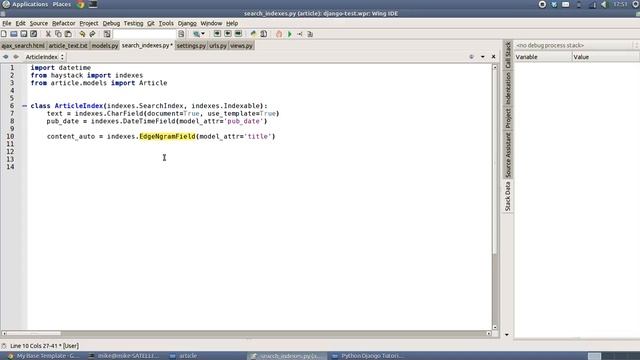This screenshot has height=360, width=640.
Task: Open the ArticleIndex symbol selector dropdown
Action: point(44,57)
